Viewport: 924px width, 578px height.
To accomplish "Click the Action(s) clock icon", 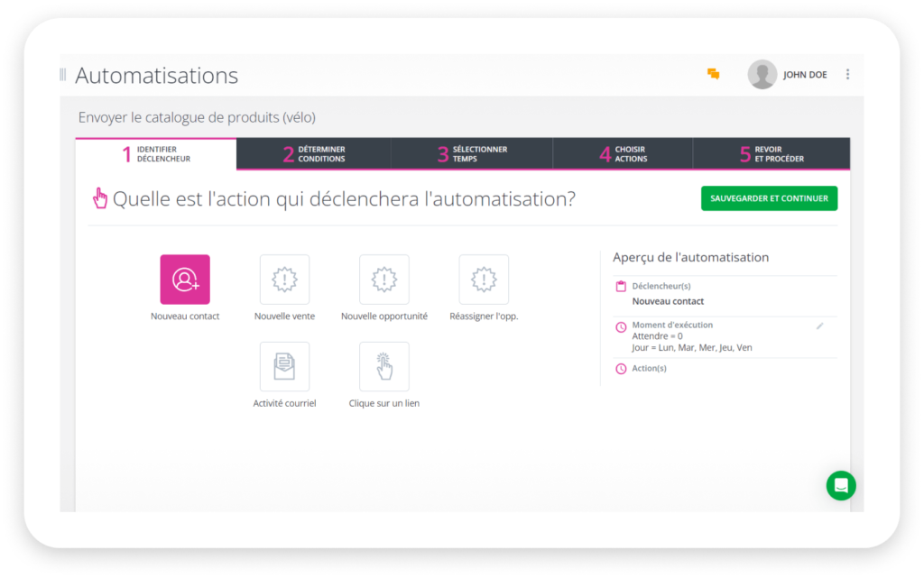I will coord(620,368).
